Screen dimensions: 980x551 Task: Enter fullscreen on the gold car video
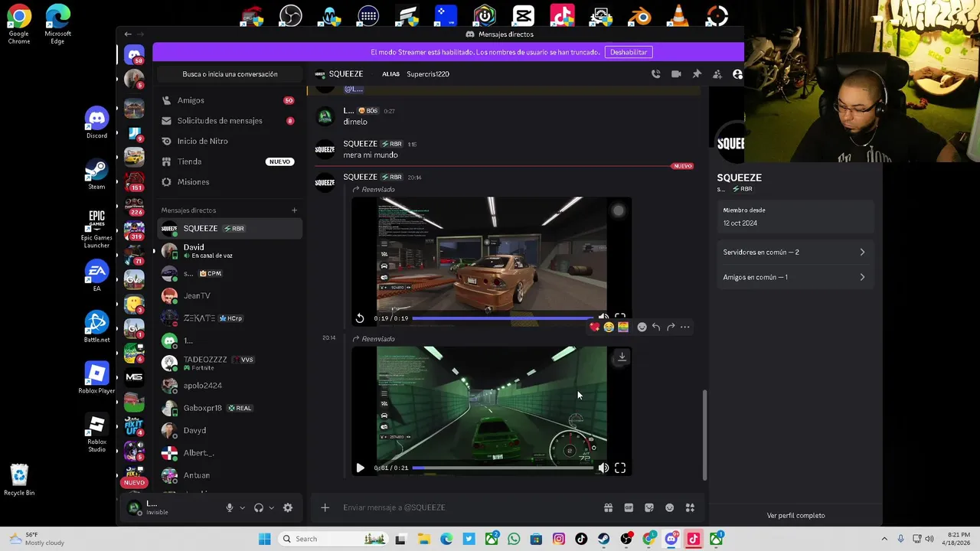click(620, 317)
